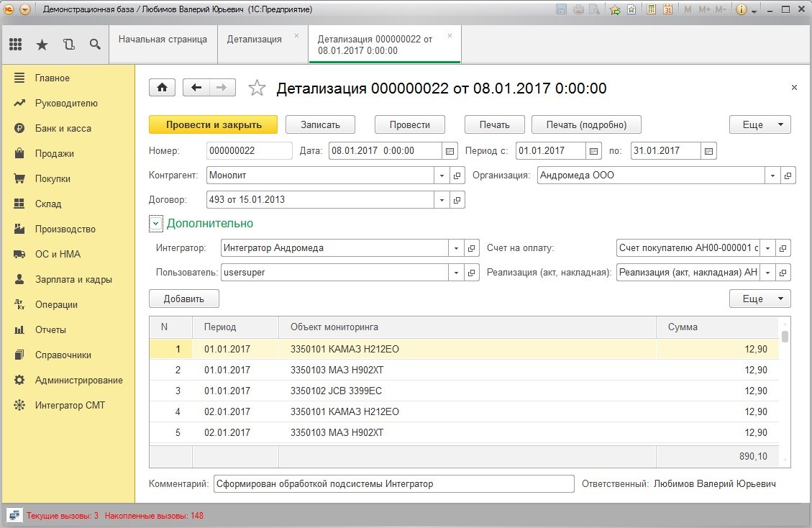
Task: Open Интегратор СМТ in the sidebar
Action: coord(70,405)
